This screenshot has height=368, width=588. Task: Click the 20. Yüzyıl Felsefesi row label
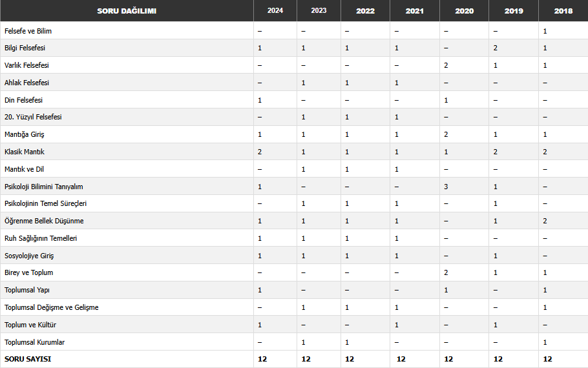pos(33,117)
